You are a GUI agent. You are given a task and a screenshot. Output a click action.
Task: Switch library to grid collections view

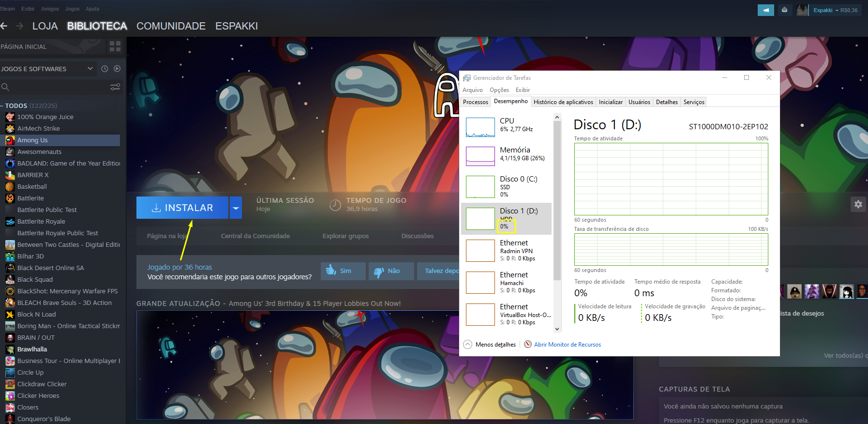click(x=115, y=46)
